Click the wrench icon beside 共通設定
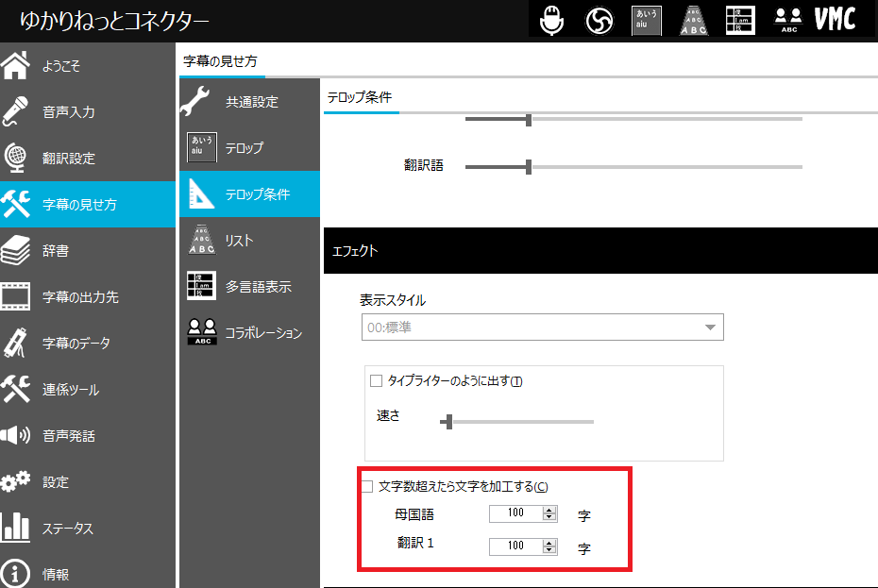 196,101
